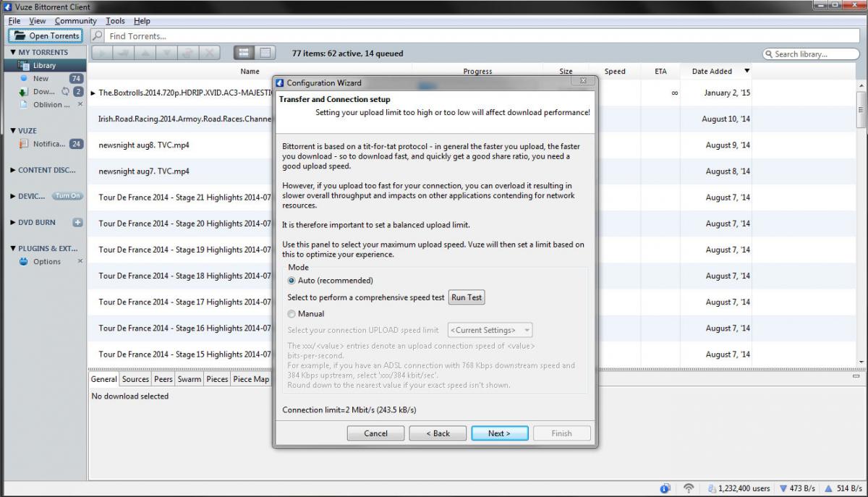This screenshot has height=497, width=868.
Task: Close the Oblivion sidebar entry
Action: [80, 105]
